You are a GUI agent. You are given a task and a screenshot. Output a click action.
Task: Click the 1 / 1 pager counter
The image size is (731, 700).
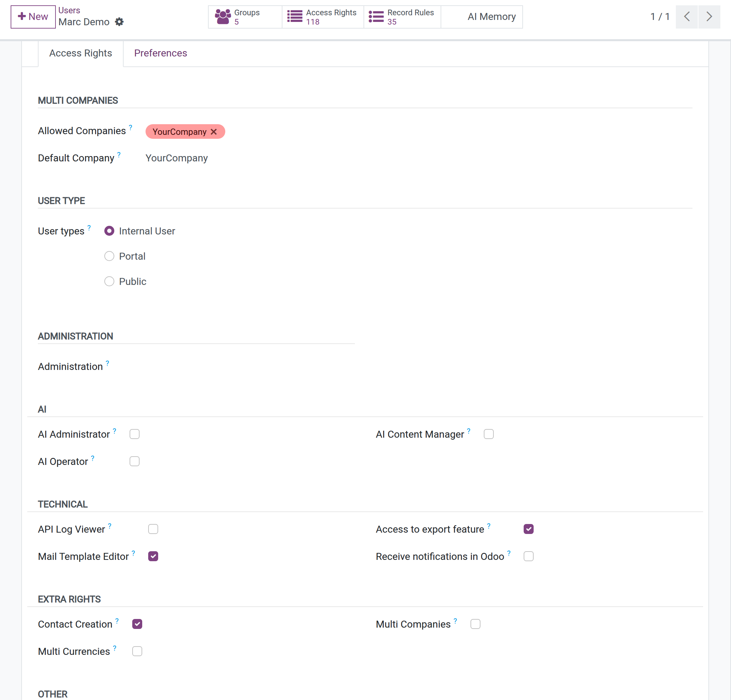(x=660, y=17)
